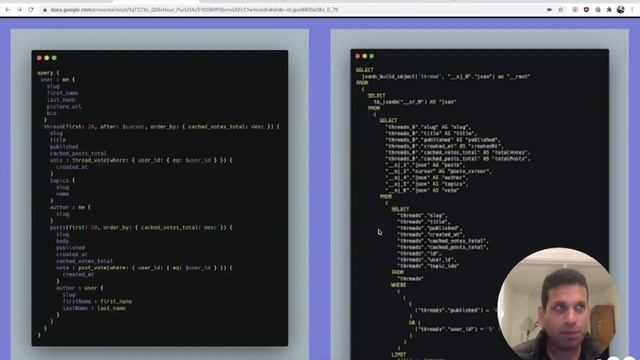Click the SQL line ending AS "totalVotes"

(457, 152)
